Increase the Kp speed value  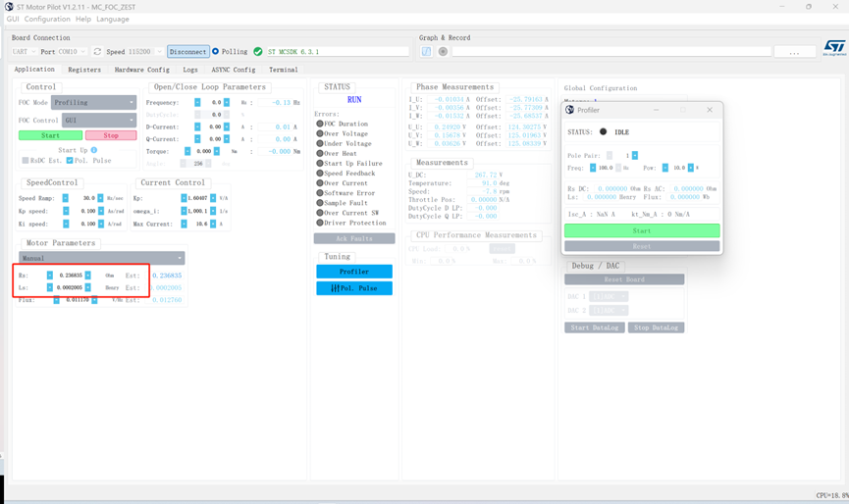coord(101,211)
